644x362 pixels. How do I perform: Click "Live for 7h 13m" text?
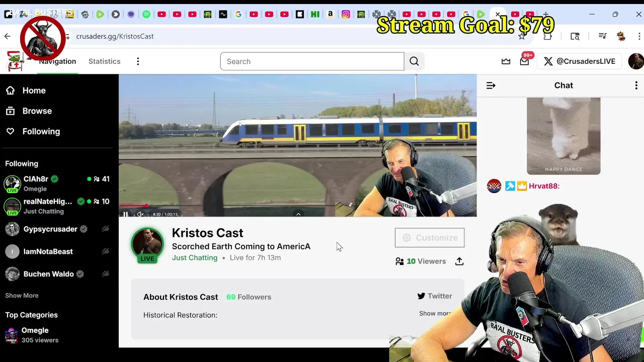255,257
